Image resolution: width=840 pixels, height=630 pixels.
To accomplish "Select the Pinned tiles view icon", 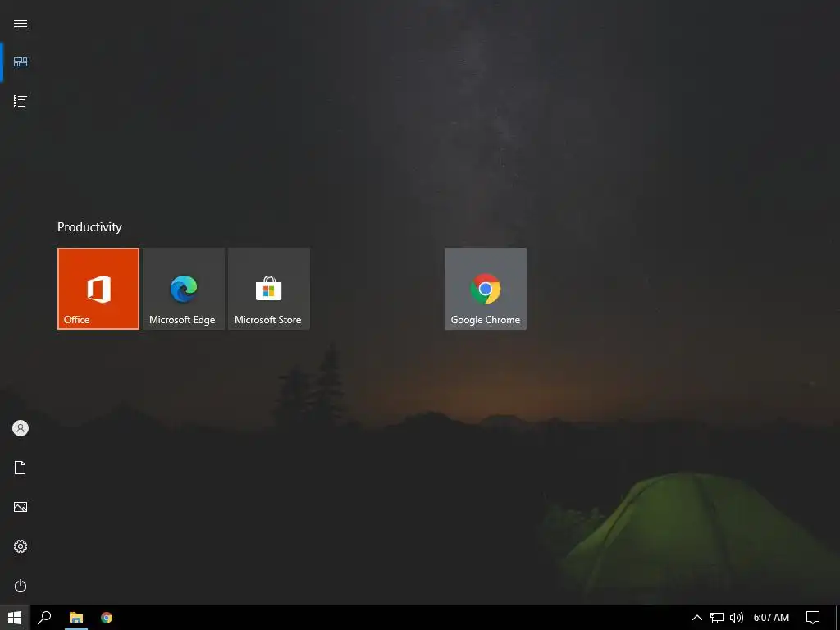I will coord(21,62).
